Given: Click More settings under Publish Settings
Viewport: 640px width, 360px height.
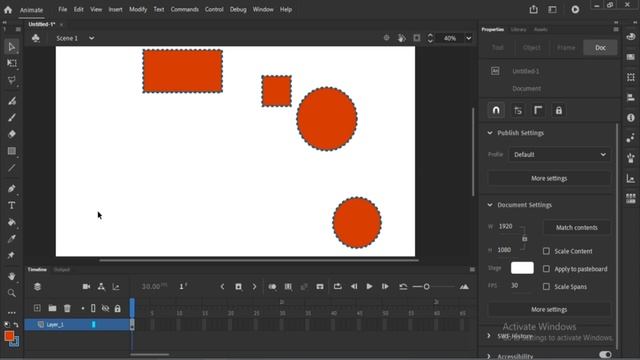Looking at the screenshot, I should coord(549,178).
